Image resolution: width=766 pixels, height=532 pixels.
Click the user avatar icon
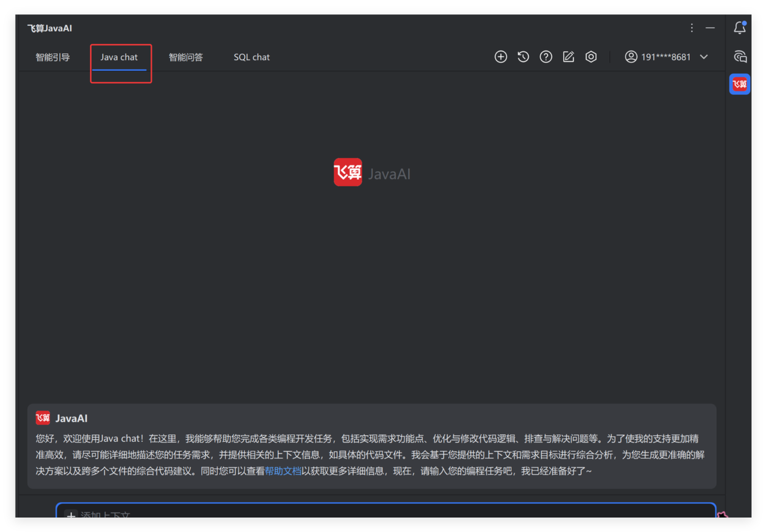click(631, 57)
